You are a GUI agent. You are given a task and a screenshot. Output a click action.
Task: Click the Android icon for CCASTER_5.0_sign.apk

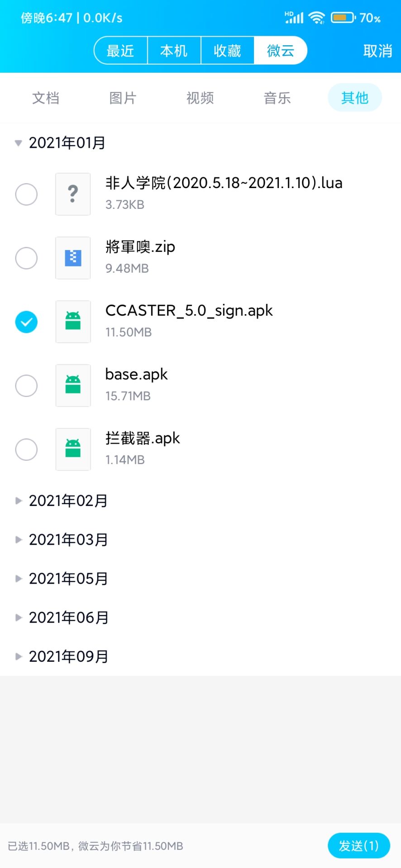pyautogui.click(x=73, y=322)
